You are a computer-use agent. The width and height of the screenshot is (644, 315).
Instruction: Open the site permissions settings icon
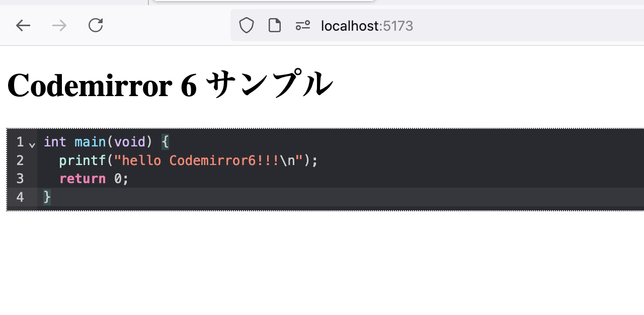(x=303, y=25)
